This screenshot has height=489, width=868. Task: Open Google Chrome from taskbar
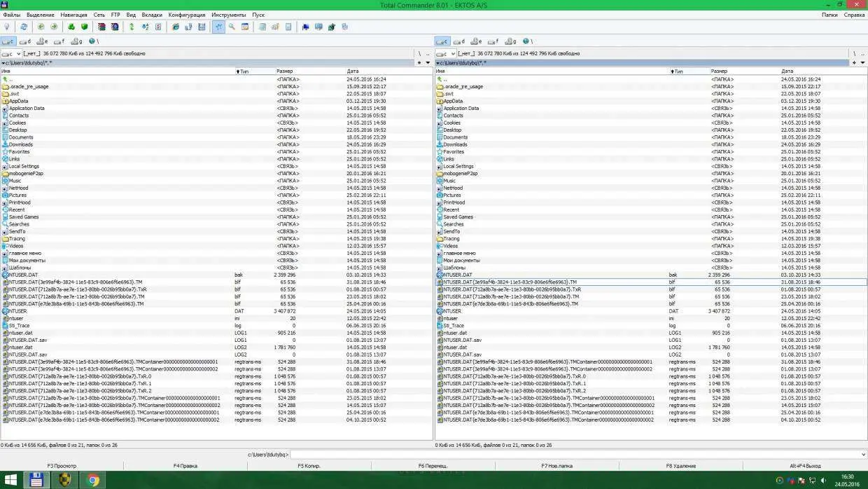[93, 481]
